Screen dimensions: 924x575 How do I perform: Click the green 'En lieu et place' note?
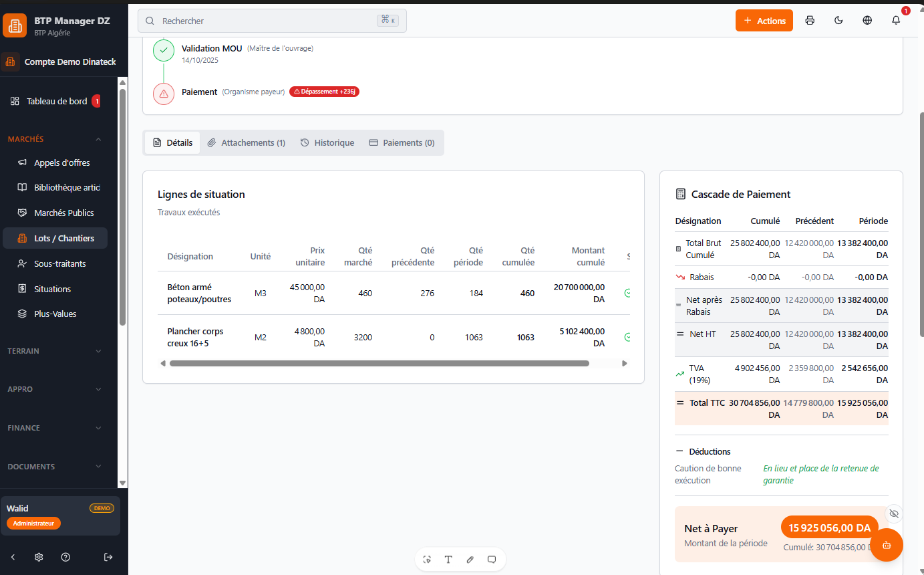pyautogui.click(x=821, y=474)
